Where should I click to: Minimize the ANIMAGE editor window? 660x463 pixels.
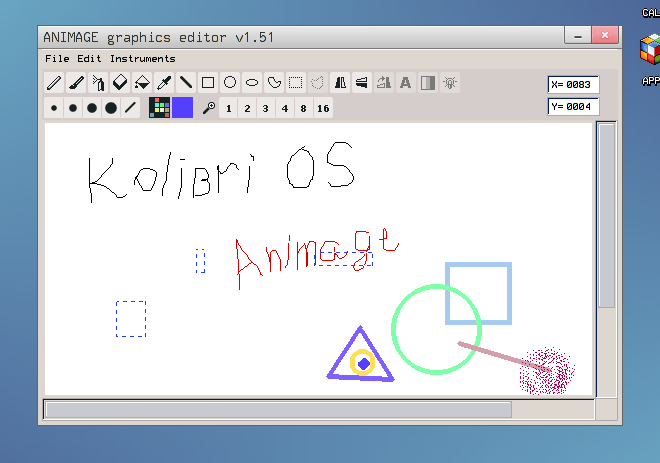tap(578, 35)
